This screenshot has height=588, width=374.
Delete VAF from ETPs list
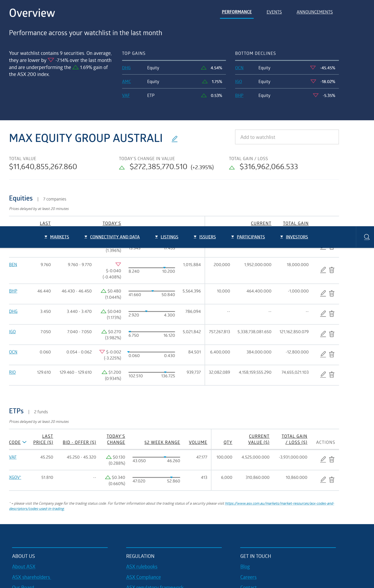coord(331,459)
